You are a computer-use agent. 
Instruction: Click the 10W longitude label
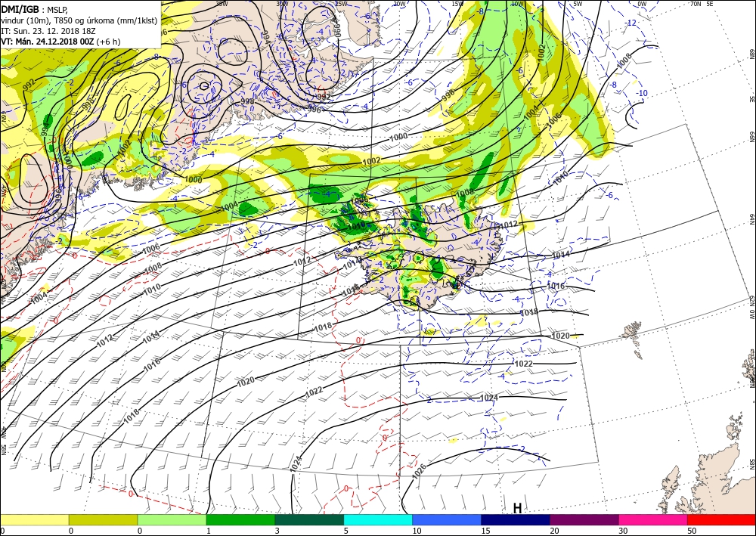click(x=517, y=4)
